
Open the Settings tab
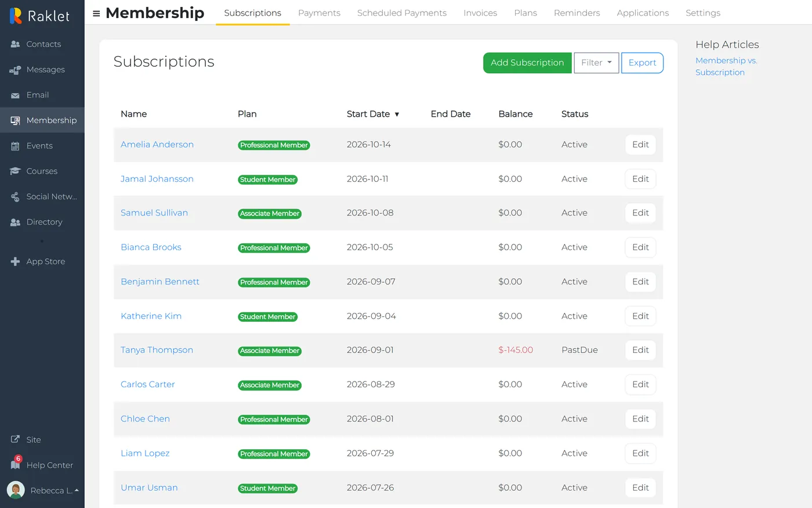click(x=703, y=13)
